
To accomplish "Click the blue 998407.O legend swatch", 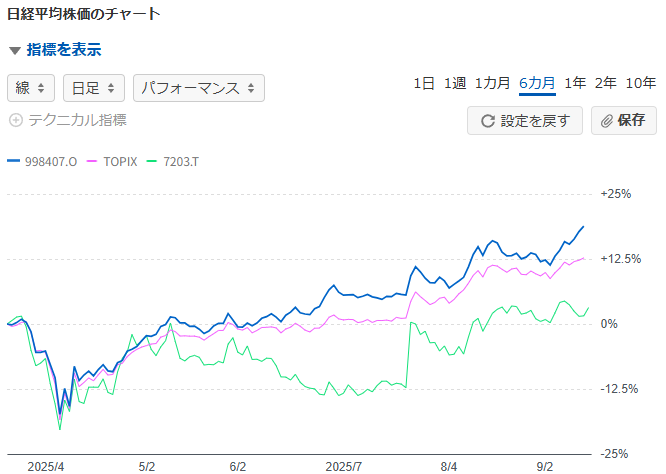I will [x=13, y=161].
